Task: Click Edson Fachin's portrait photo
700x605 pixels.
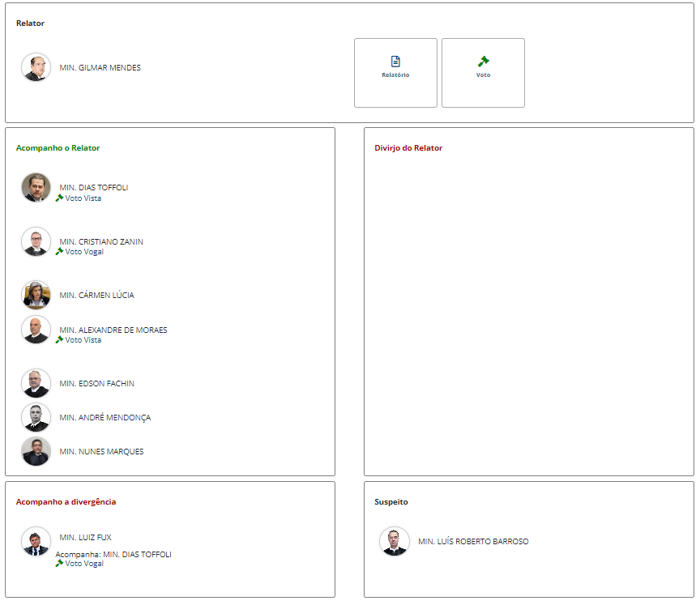Action: (x=36, y=383)
